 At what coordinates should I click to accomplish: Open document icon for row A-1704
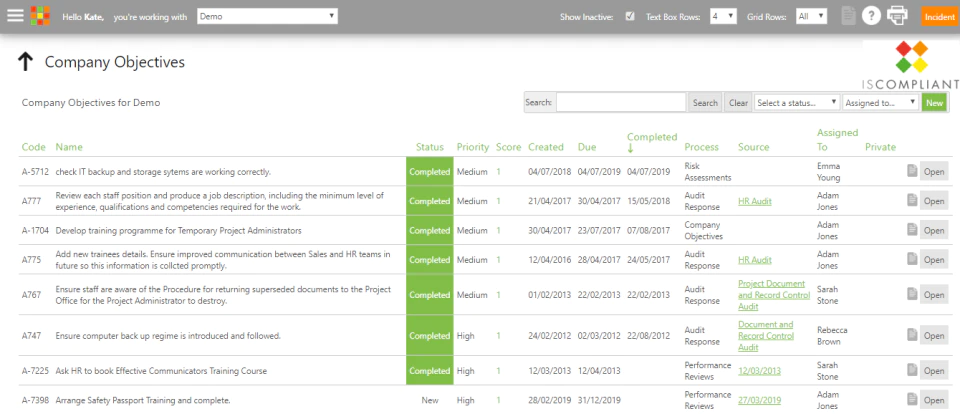click(x=912, y=230)
